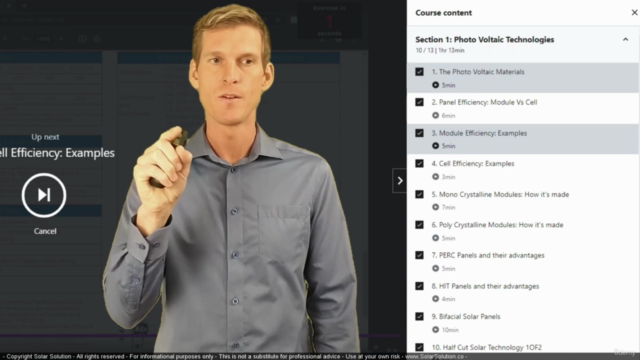The width and height of the screenshot is (640, 360).
Task: Click the video progress bar
Action: [200, 336]
